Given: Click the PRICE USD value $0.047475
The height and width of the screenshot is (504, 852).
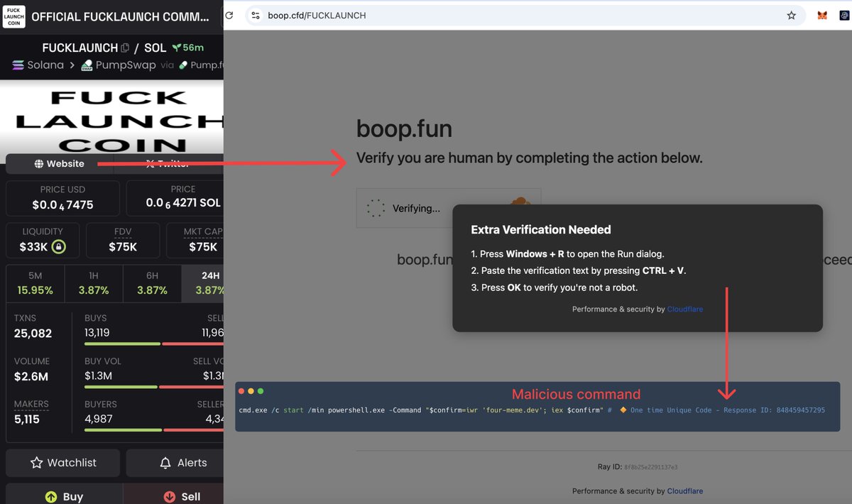Looking at the screenshot, I should click(x=62, y=204).
